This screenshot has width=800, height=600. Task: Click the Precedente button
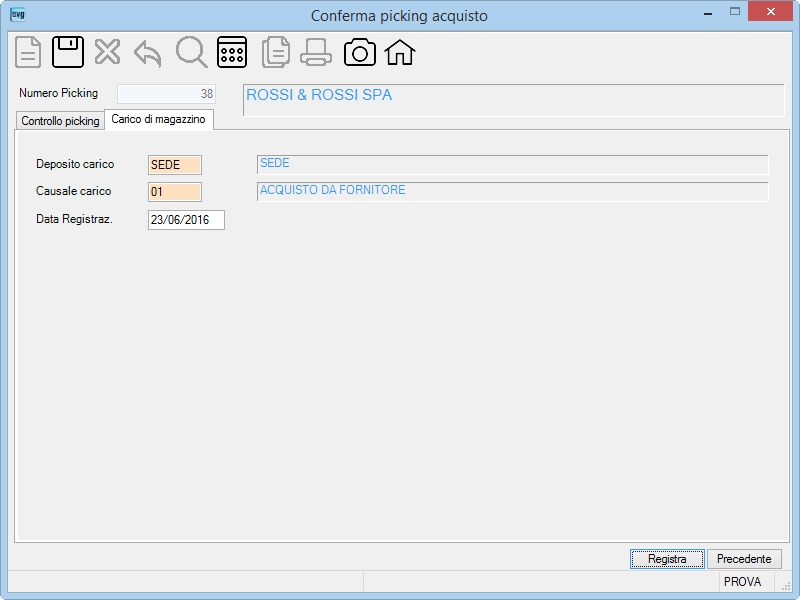pyautogui.click(x=744, y=559)
